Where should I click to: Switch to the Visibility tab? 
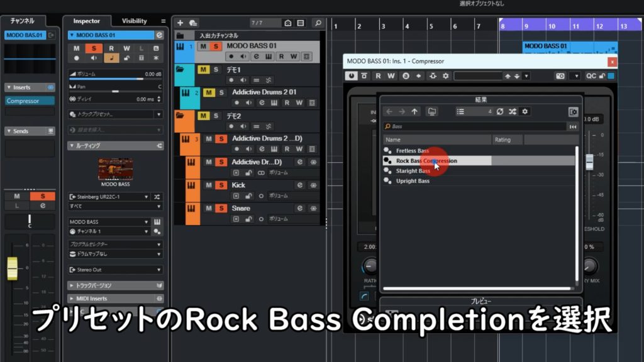point(134,21)
